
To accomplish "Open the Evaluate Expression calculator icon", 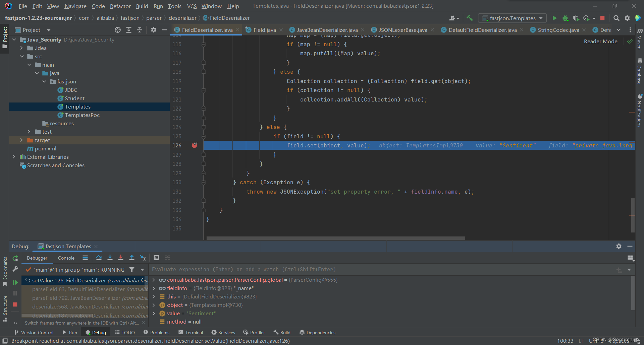I will point(156,258).
